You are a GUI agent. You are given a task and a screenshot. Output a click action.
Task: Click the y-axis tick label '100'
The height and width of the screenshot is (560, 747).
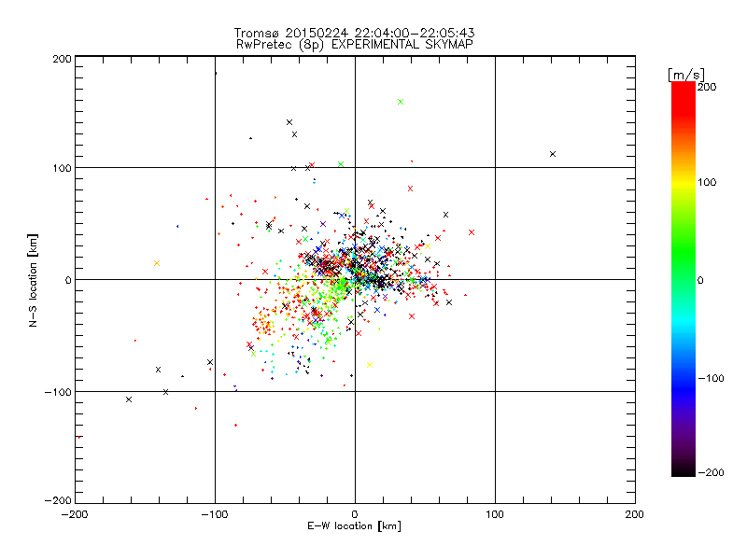tap(62, 168)
